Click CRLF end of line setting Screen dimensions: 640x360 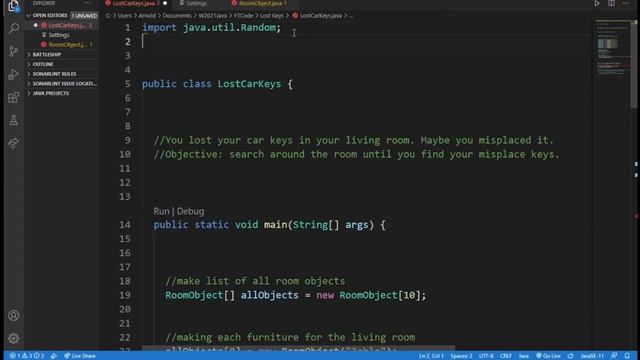tap(506, 356)
